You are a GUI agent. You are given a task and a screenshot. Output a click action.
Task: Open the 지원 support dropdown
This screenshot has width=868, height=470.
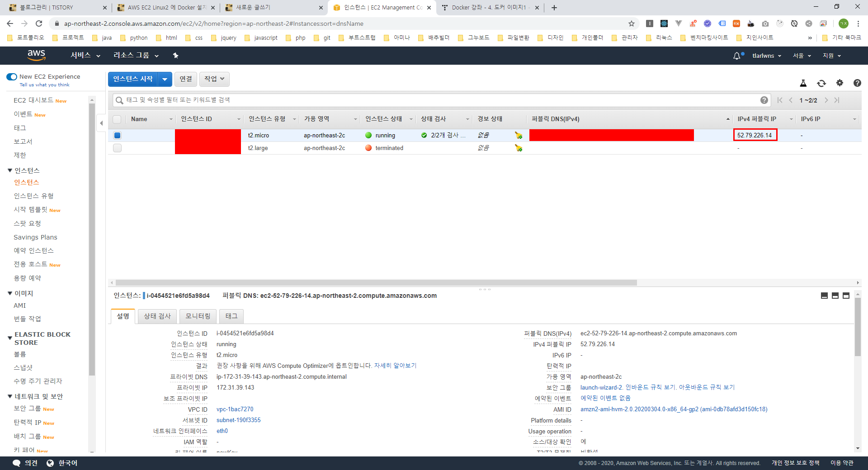(x=832, y=56)
